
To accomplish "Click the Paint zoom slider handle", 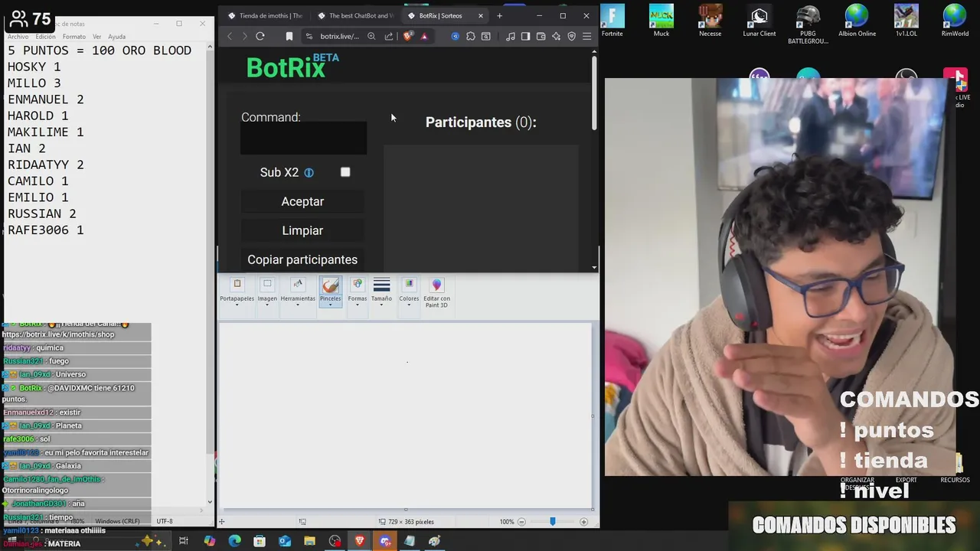I will [x=552, y=521].
